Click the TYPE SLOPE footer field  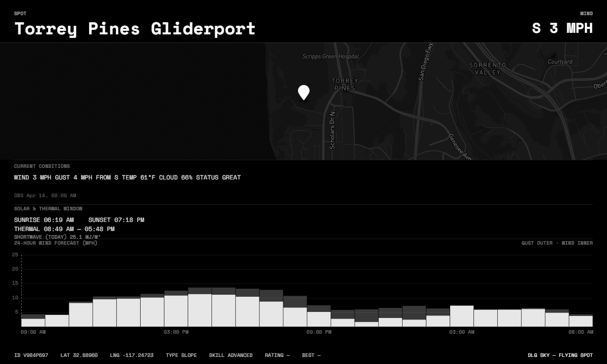pyautogui.click(x=181, y=355)
